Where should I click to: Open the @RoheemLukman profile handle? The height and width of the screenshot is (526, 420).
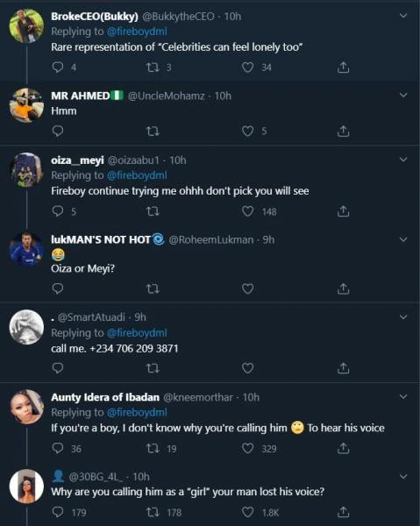pos(211,240)
